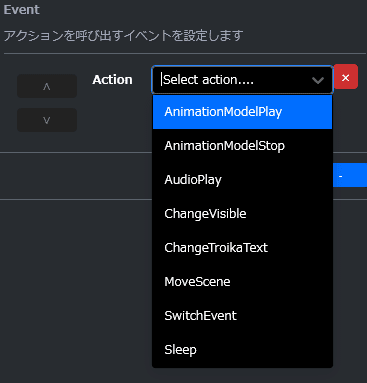Pick the MoveScene option
Image resolution: width=367 pixels, height=383 pixels.
pyautogui.click(x=242, y=282)
